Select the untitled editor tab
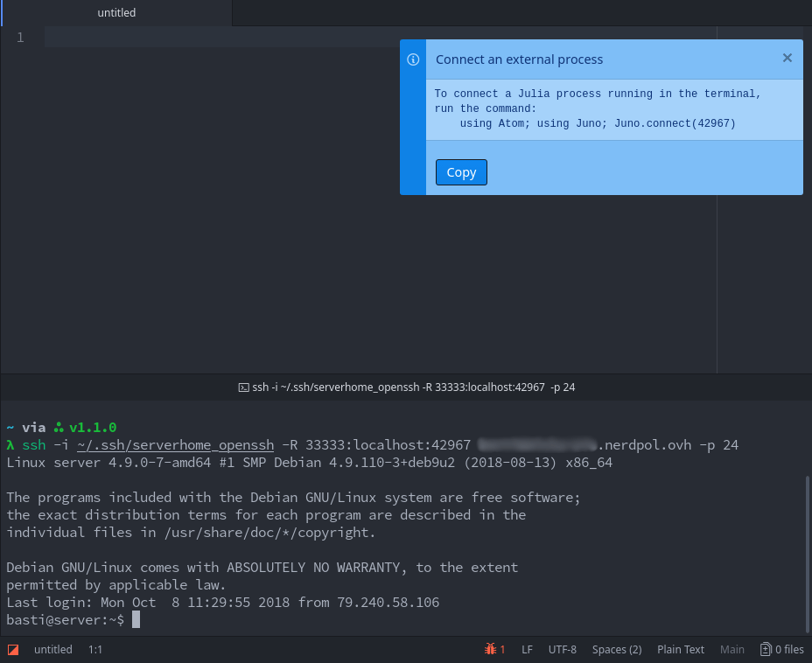Screen dimensions: 812x663 (116, 12)
